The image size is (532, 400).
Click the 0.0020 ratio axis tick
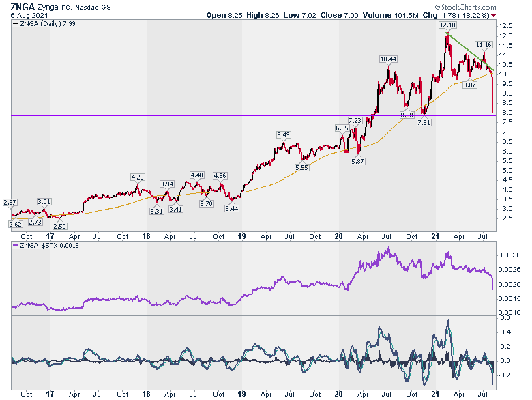coord(509,285)
